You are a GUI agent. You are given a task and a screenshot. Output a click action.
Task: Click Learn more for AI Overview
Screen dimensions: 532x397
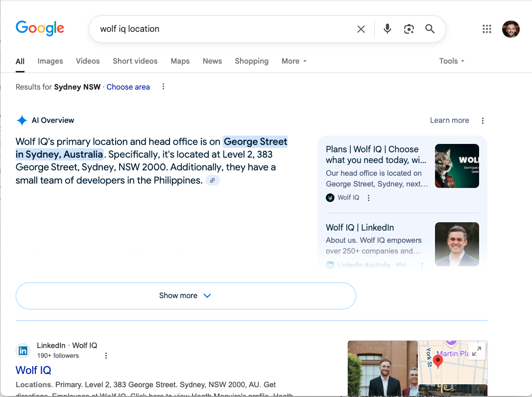[450, 120]
